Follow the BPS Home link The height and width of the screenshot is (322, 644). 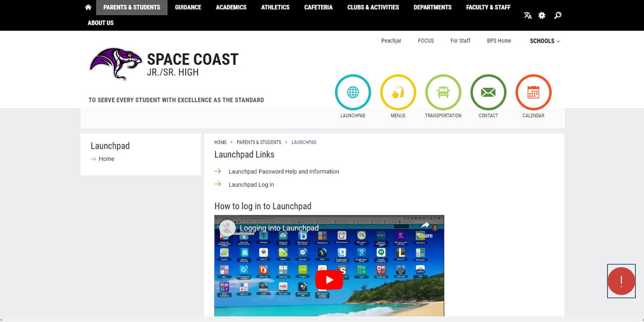click(x=499, y=41)
